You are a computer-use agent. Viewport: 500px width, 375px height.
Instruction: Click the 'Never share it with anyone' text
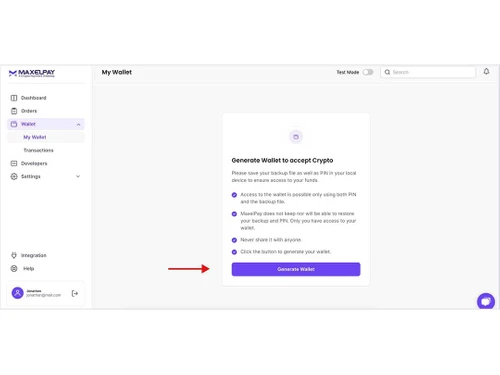pyautogui.click(x=271, y=240)
